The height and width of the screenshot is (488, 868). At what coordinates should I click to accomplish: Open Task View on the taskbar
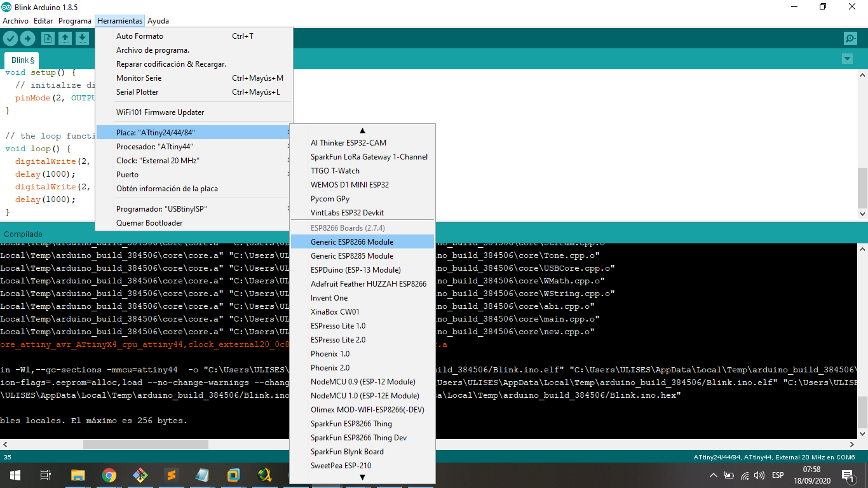tap(45, 475)
